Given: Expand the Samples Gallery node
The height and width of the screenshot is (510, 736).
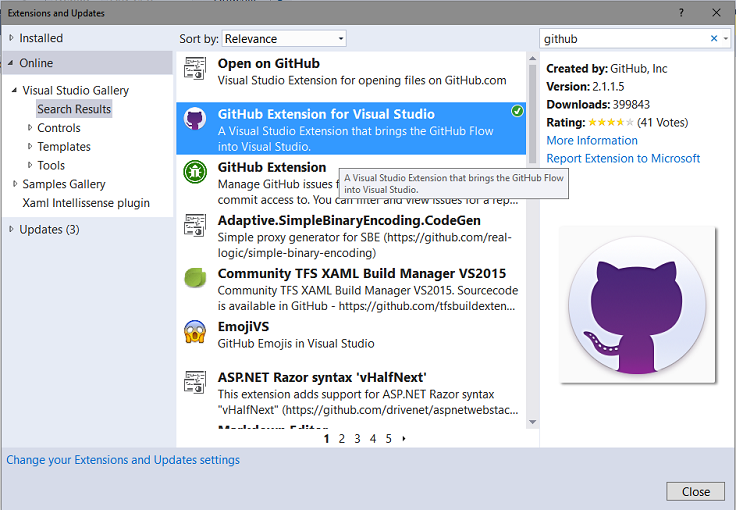Looking at the screenshot, I should coord(15,183).
